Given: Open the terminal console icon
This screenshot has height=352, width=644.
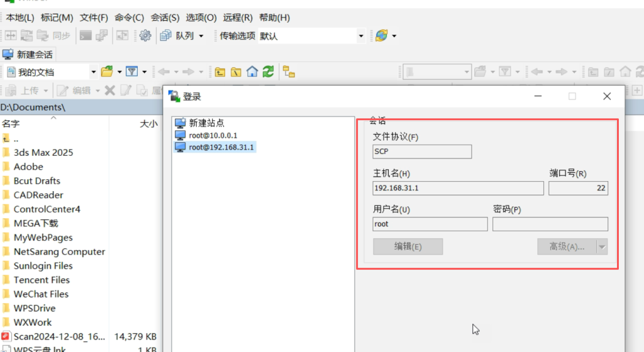Looking at the screenshot, I should [x=86, y=36].
